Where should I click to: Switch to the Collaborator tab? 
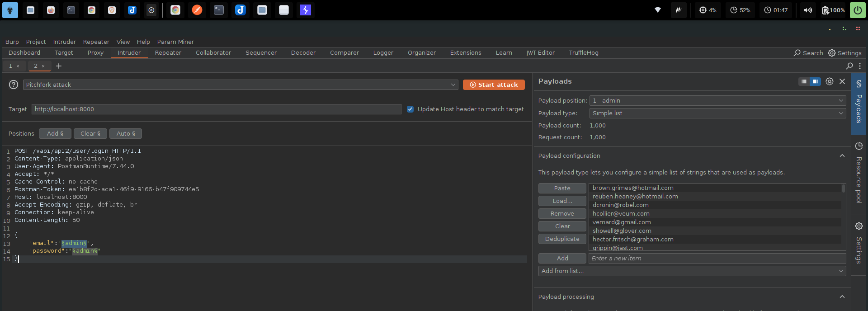tap(213, 53)
